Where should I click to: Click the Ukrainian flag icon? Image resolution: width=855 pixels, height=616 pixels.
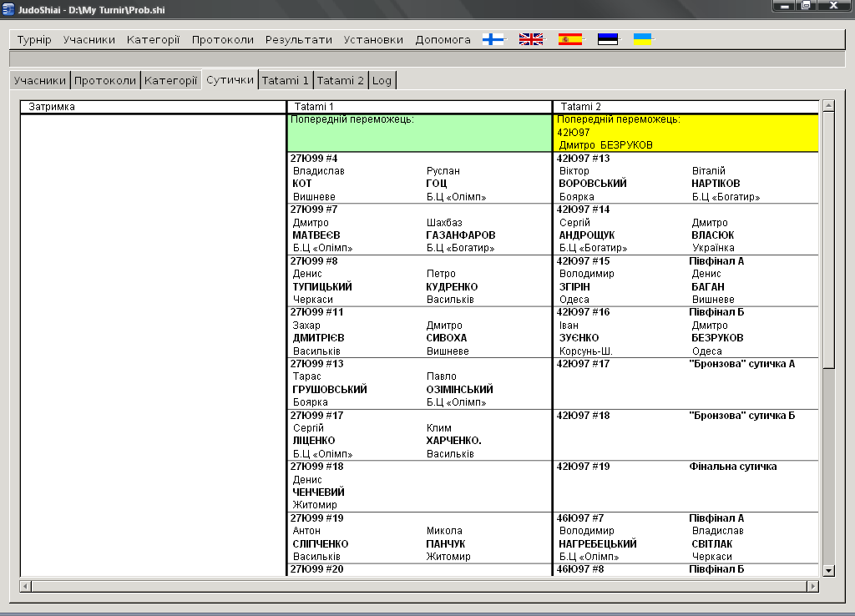click(643, 39)
